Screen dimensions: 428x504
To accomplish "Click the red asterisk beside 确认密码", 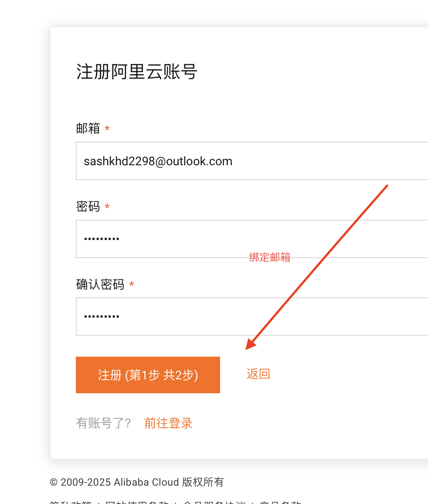I will [132, 285].
